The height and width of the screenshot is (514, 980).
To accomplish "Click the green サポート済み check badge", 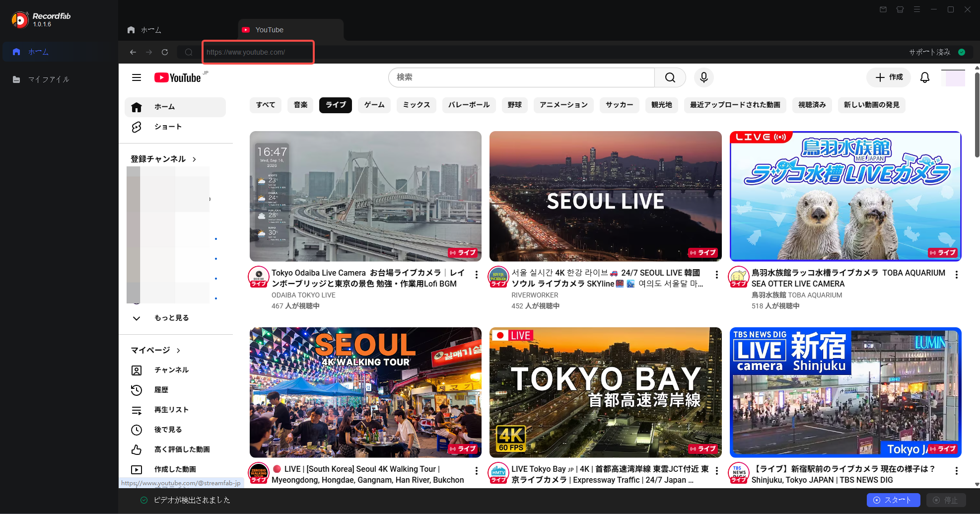I will (x=962, y=52).
